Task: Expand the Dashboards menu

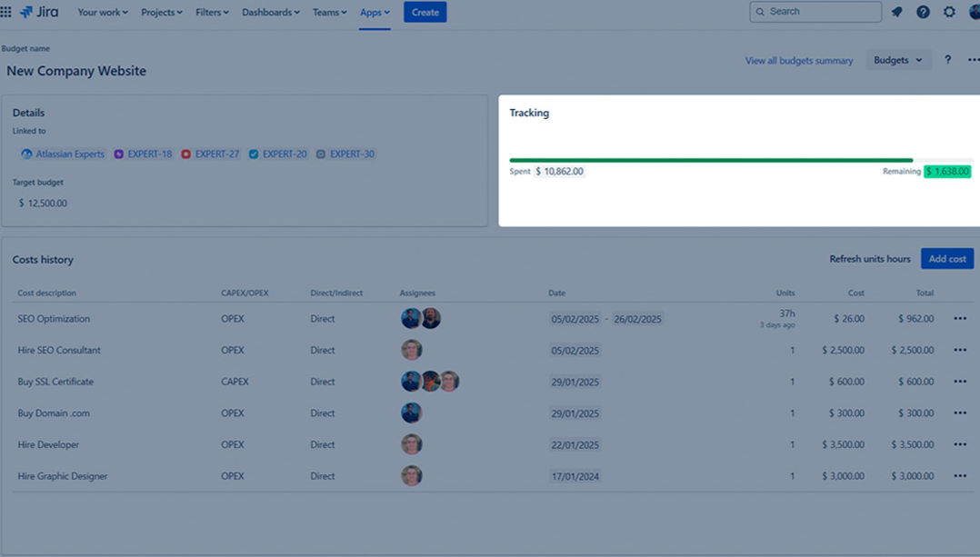Action: pyautogui.click(x=271, y=12)
